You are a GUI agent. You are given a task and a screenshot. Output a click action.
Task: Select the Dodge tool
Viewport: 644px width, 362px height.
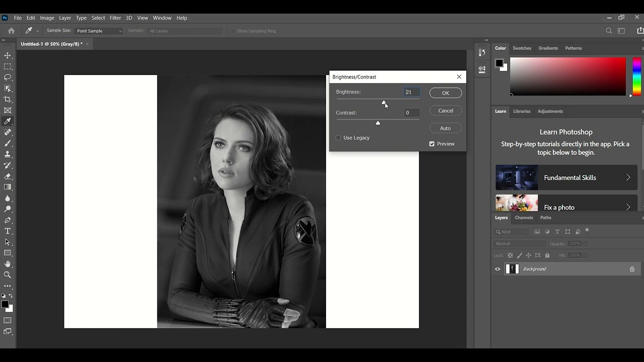[8, 209]
